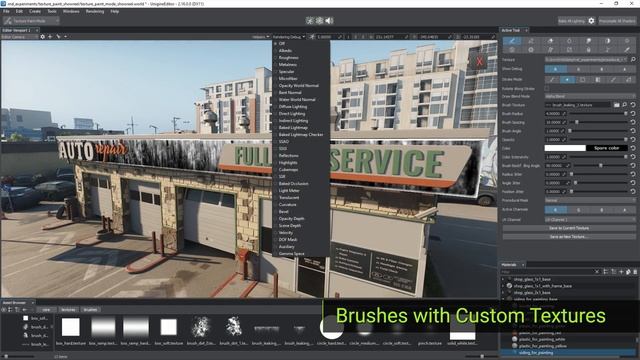Viewport: 640px width, 360px height.
Task: Click Bake All Lighting button
Action: point(572,21)
